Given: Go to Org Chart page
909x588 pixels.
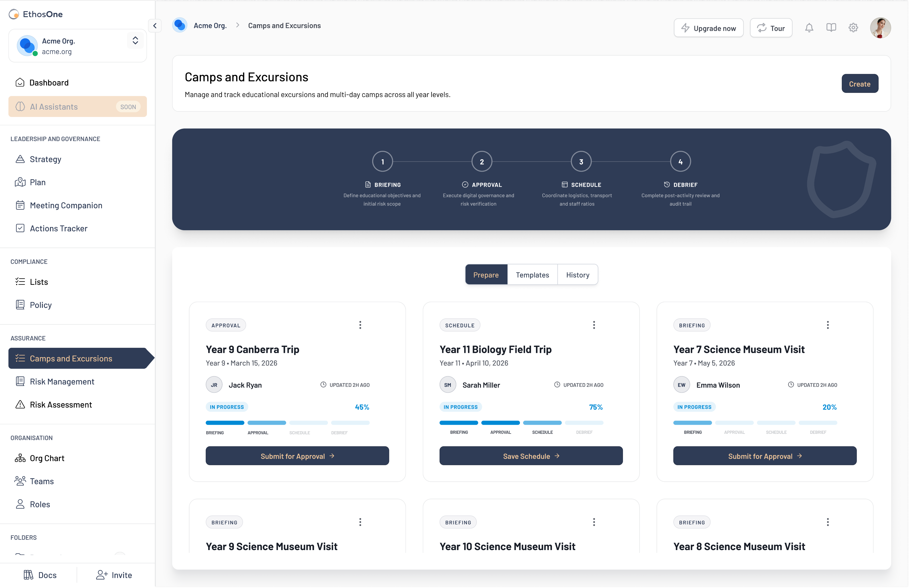Looking at the screenshot, I should (x=47, y=458).
